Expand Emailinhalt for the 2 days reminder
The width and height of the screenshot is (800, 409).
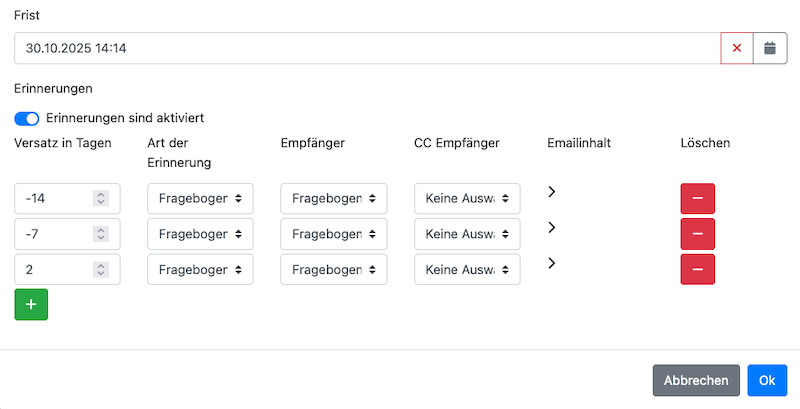[552, 263]
